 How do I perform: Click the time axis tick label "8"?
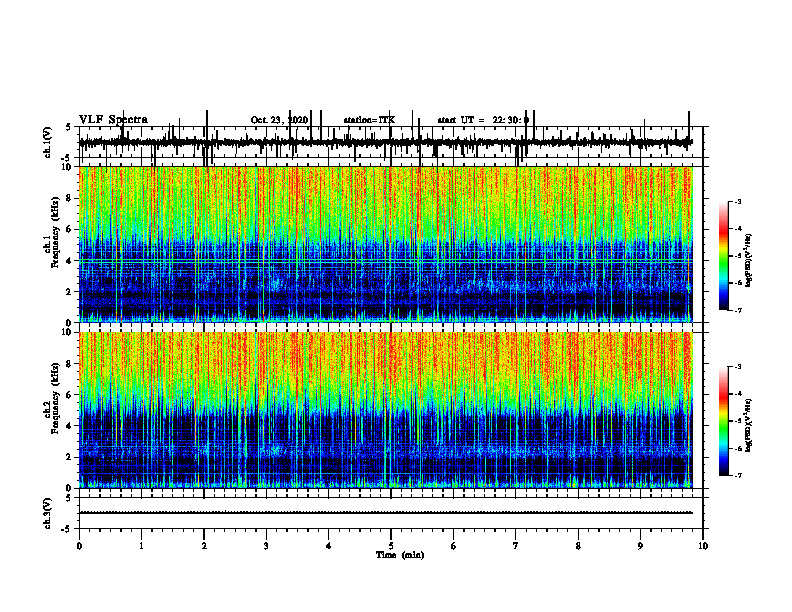coord(578,546)
